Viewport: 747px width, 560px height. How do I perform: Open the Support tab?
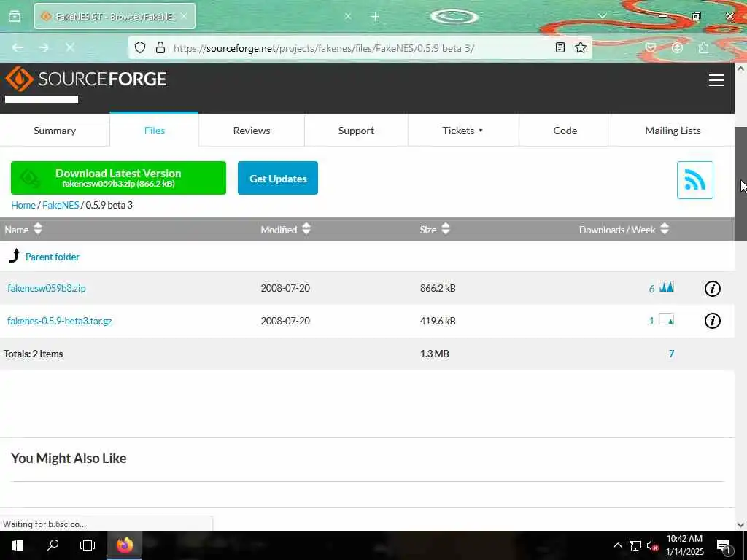[356, 131]
